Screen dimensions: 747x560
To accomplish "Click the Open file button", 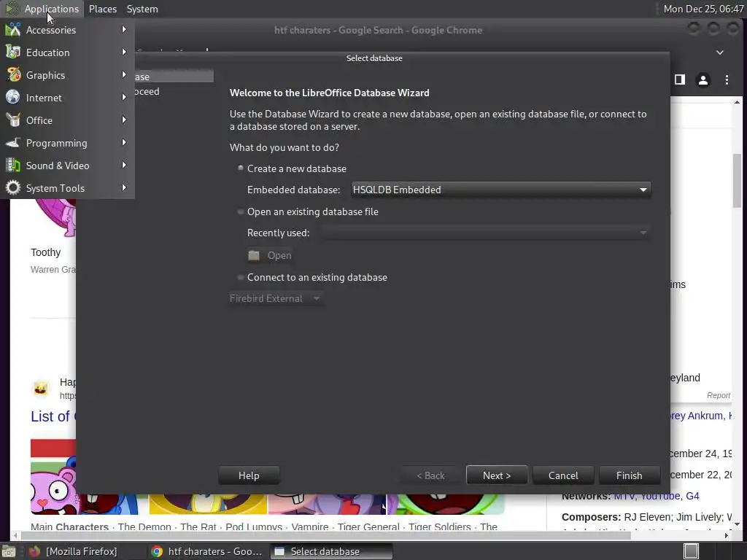I will 270,255.
